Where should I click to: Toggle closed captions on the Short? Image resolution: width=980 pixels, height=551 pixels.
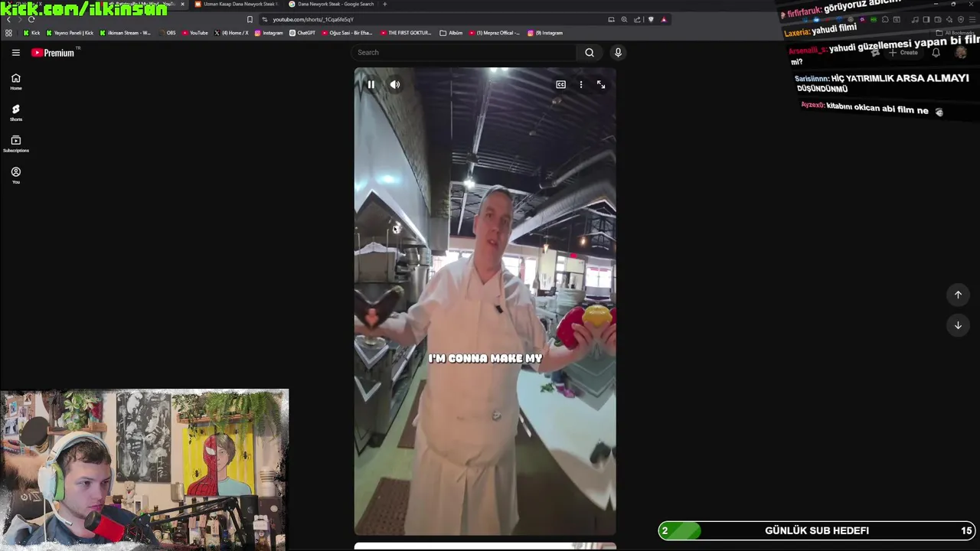click(x=560, y=85)
